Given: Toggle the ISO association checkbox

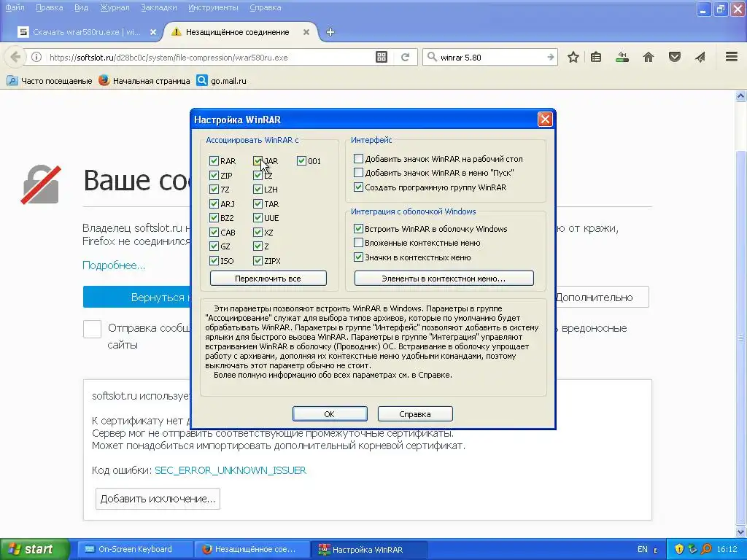Looking at the screenshot, I should [214, 261].
